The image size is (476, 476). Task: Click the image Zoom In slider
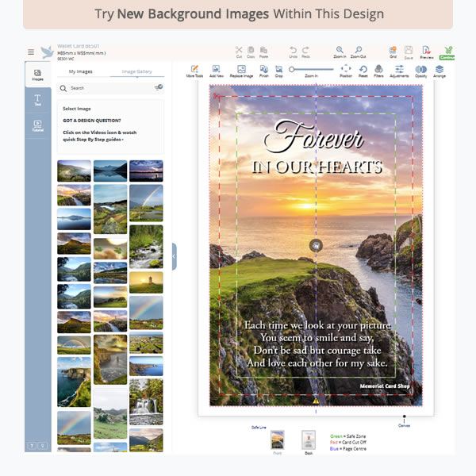[311, 70]
